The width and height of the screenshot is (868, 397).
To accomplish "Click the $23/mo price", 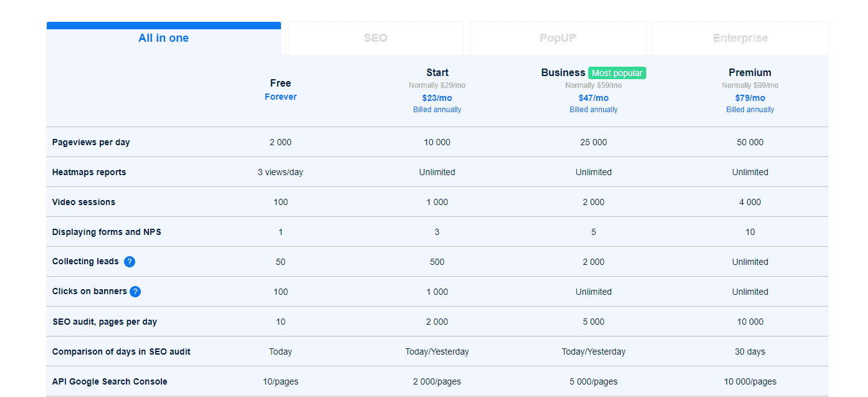I will pos(437,98).
